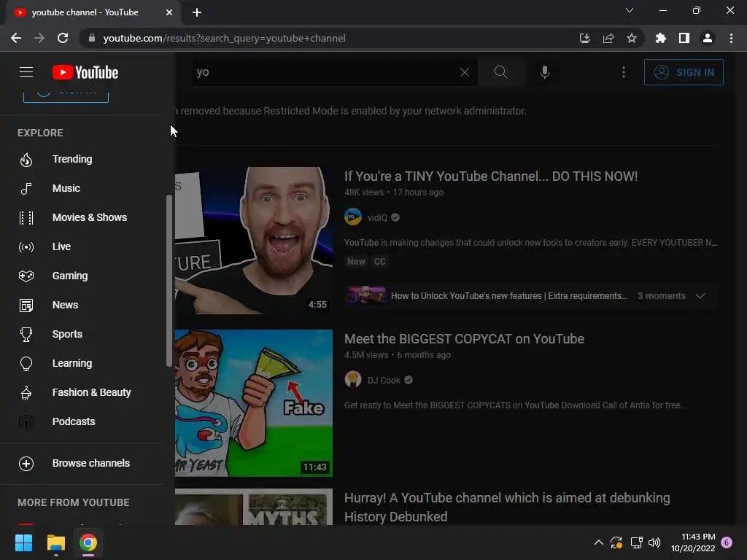Open the vidIQ channel name
The height and width of the screenshot is (560, 747).
[377, 217]
